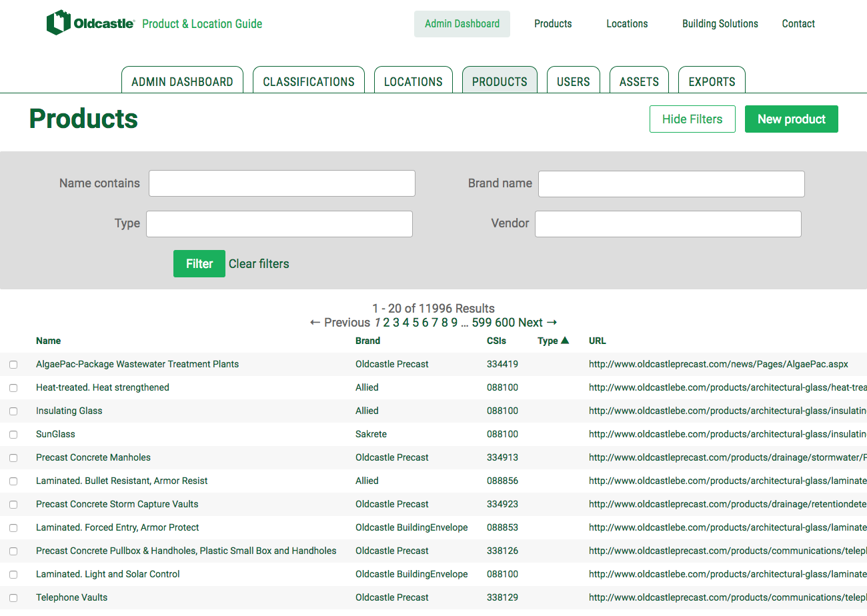Click the Hide Filters button
This screenshot has width=867, height=616.
click(x=692, y=119)
